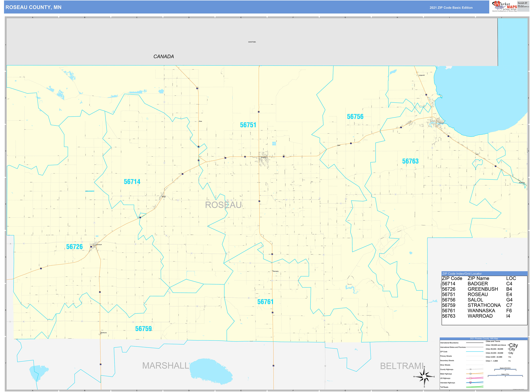The height and width of the screenshot is (392, 532).
Task: Click the County Highways marker in the legend
Action: click(x=470, y=369)
